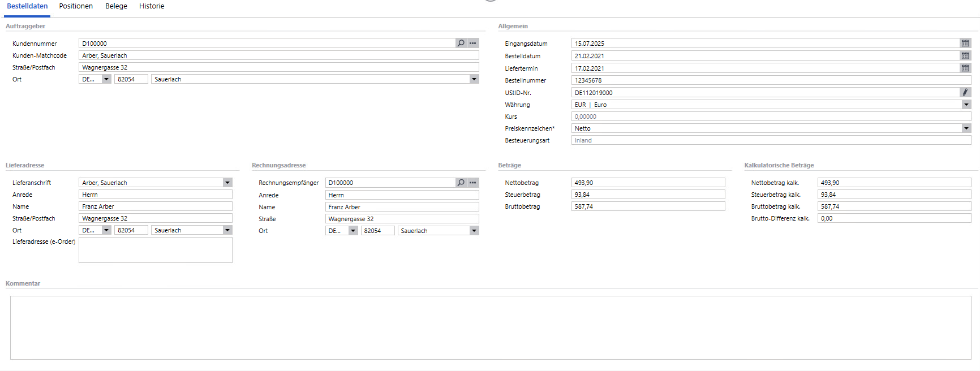Screen dimensions: 980x371
Task: Open the ellipsis menu next to Kundennummer
Action: coord(473,44)
